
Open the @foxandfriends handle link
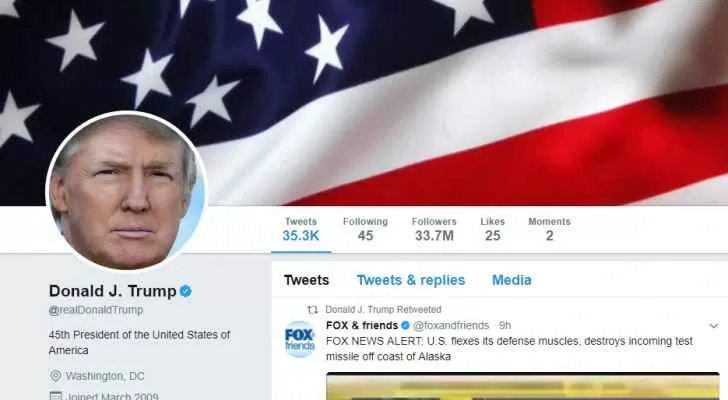[x=451, y=325]
